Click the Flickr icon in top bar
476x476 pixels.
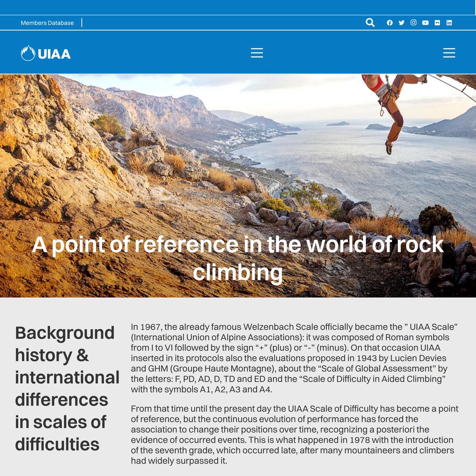(437, 23)
